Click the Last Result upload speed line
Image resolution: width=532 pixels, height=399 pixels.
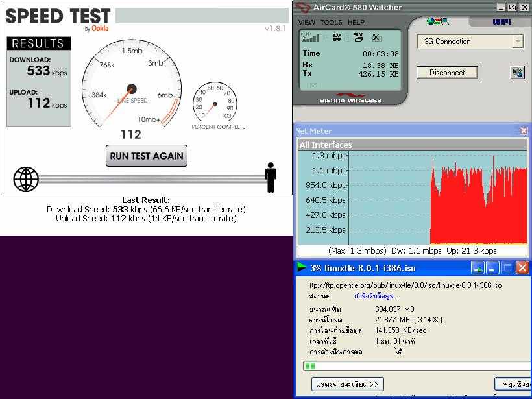[x=146, y=218]
